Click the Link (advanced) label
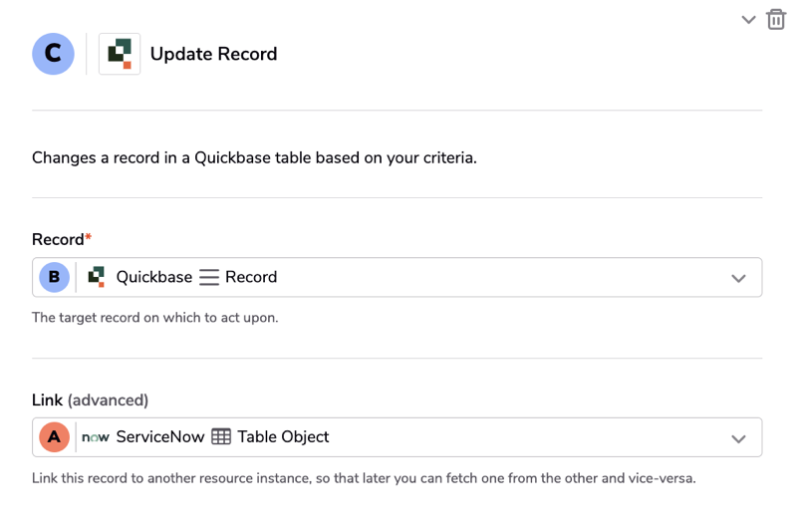The image size is (797, 532). coord(90,399)
